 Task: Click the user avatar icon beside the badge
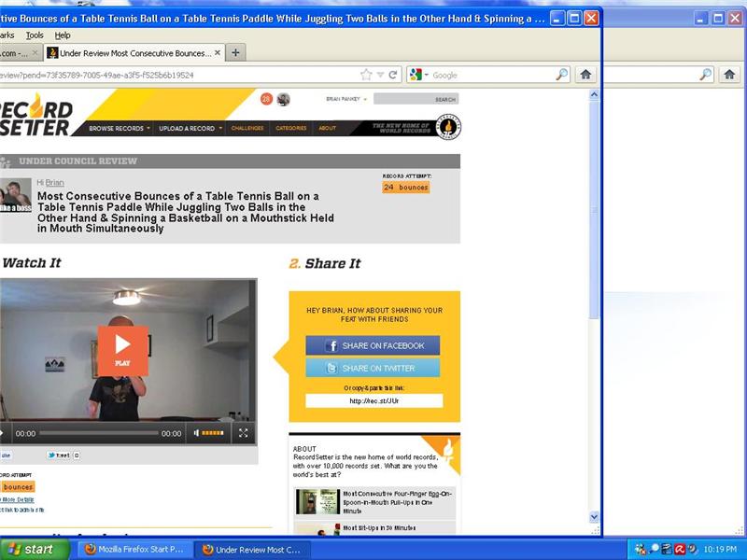pos(284,99)
